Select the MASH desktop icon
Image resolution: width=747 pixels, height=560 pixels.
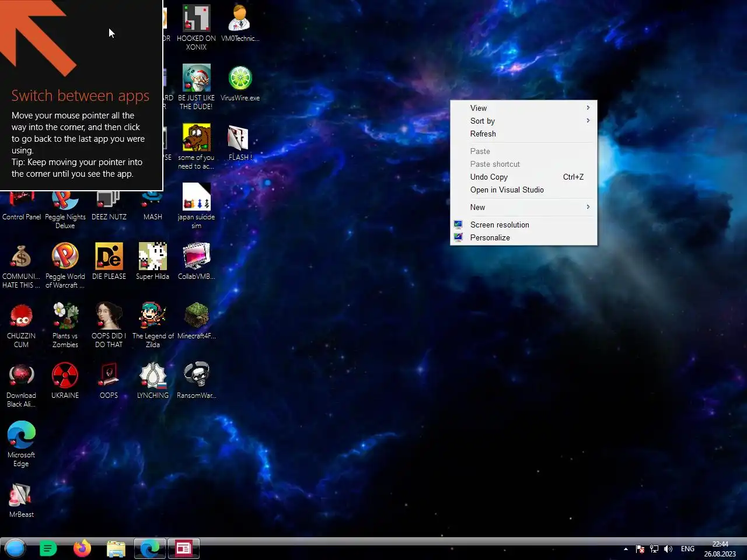coord(153,206)
